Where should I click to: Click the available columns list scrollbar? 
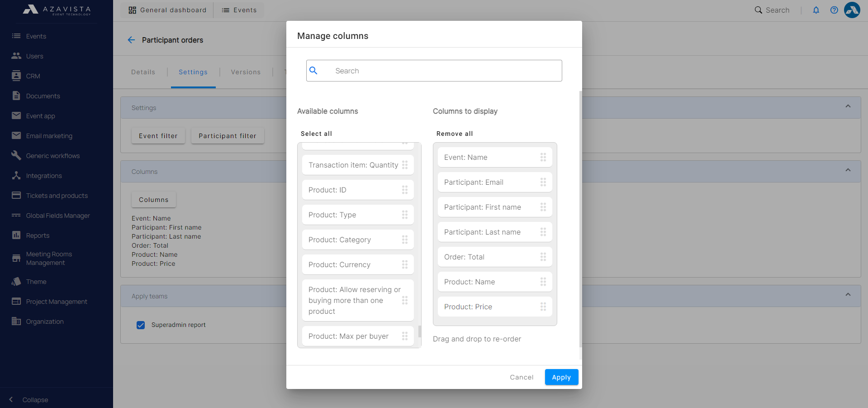(x=419, y=331)
